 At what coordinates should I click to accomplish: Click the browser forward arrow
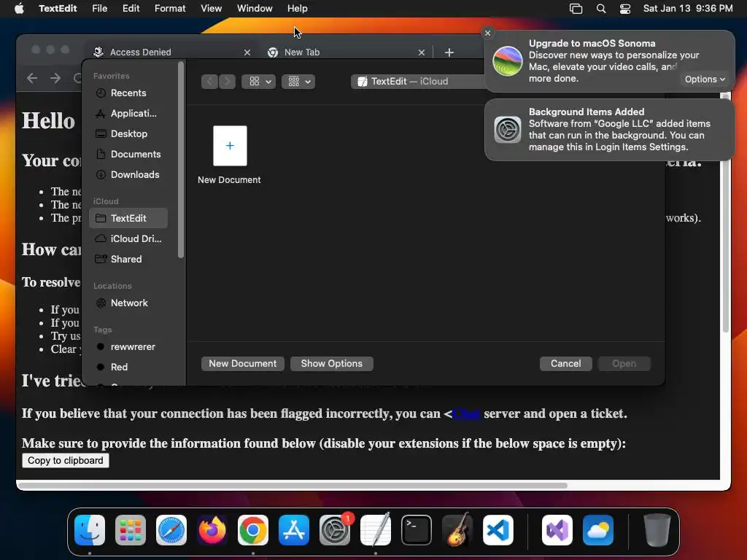55,77
